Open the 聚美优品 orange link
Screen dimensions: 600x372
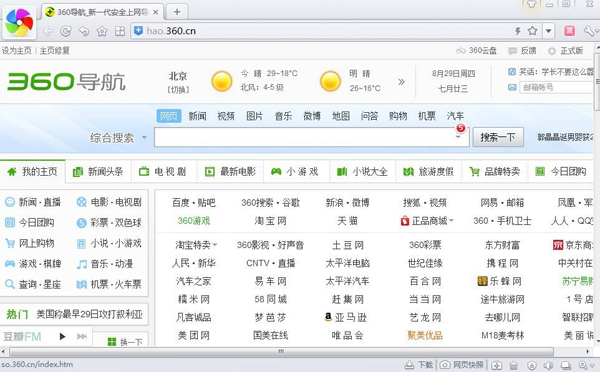(x=425, y=336)
